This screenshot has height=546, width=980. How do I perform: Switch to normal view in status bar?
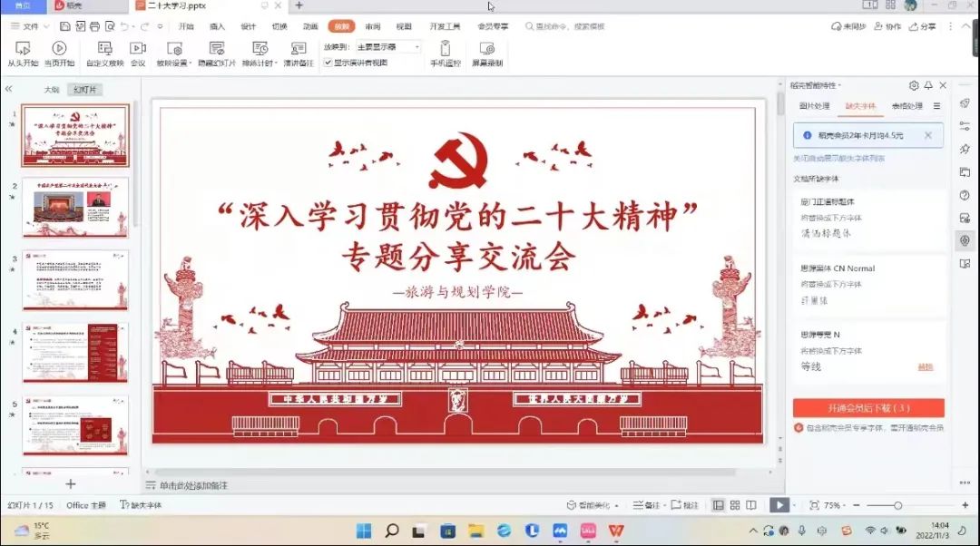719,505
